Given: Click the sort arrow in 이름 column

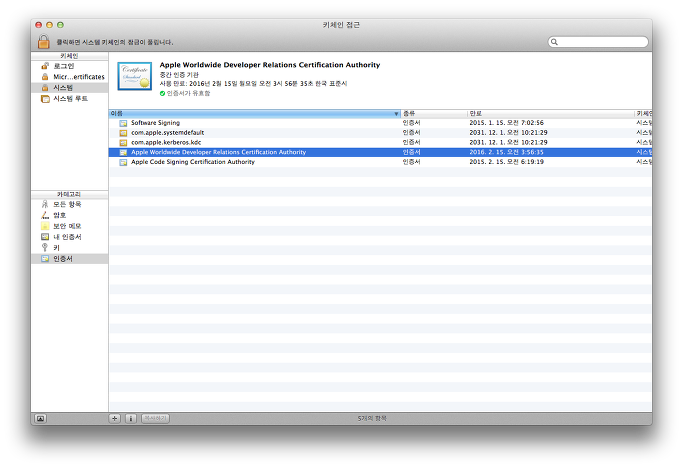Looking at the screenshot, I should [396, 114].
